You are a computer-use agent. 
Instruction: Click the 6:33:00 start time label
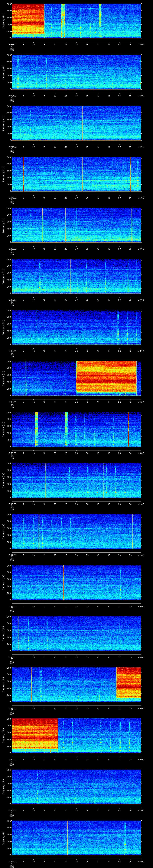coord(12,147)
